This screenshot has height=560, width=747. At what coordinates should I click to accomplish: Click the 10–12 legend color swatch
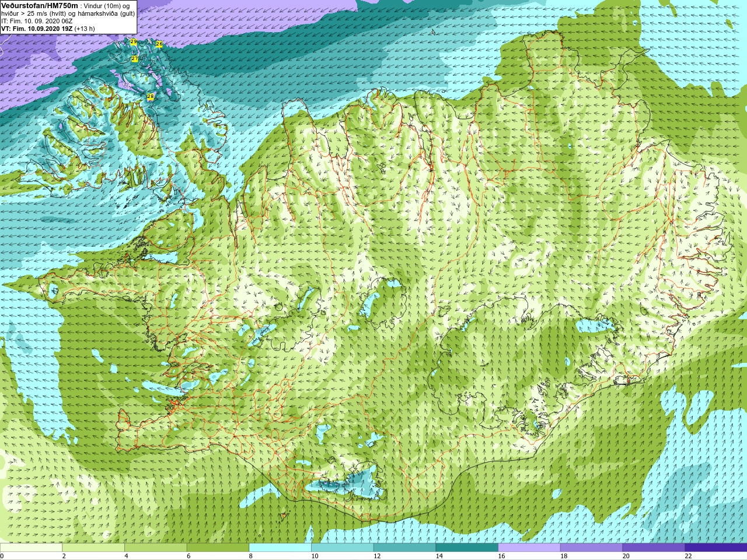coord(342,548)
